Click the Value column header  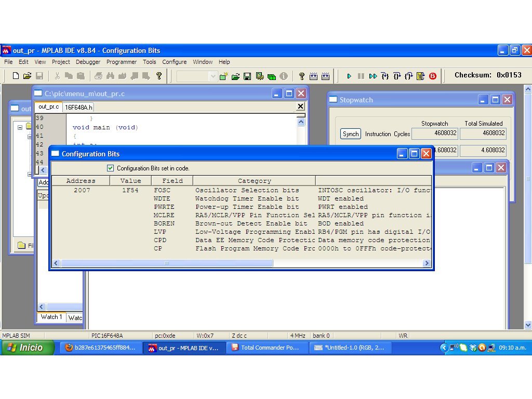tap(130, 181)
